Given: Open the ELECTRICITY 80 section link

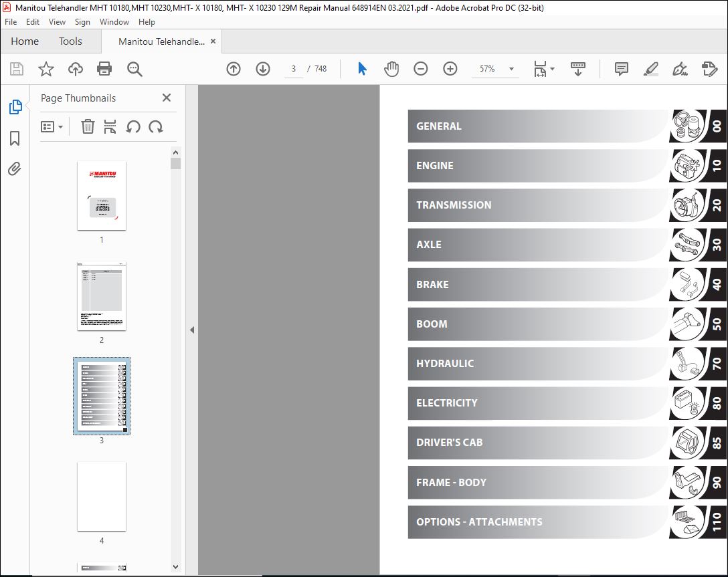Looking at the screenshot, I should click(567, 403).
